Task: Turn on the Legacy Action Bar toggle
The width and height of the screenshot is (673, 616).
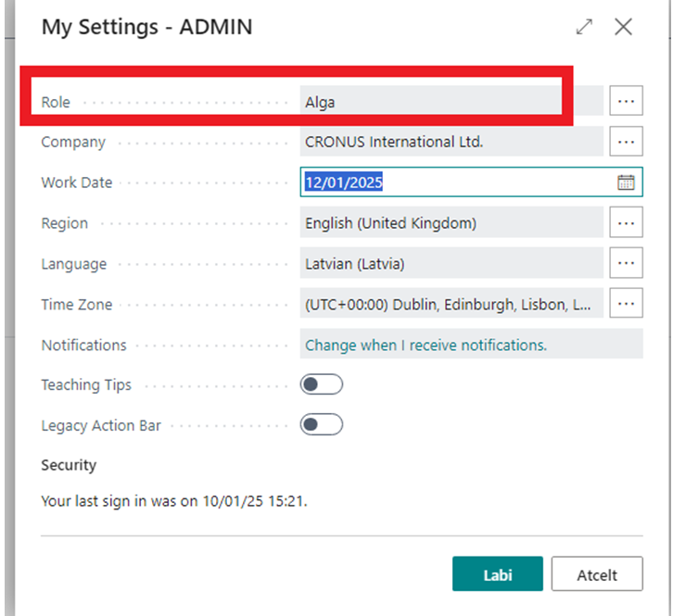Action: click(x=322, y=425)
